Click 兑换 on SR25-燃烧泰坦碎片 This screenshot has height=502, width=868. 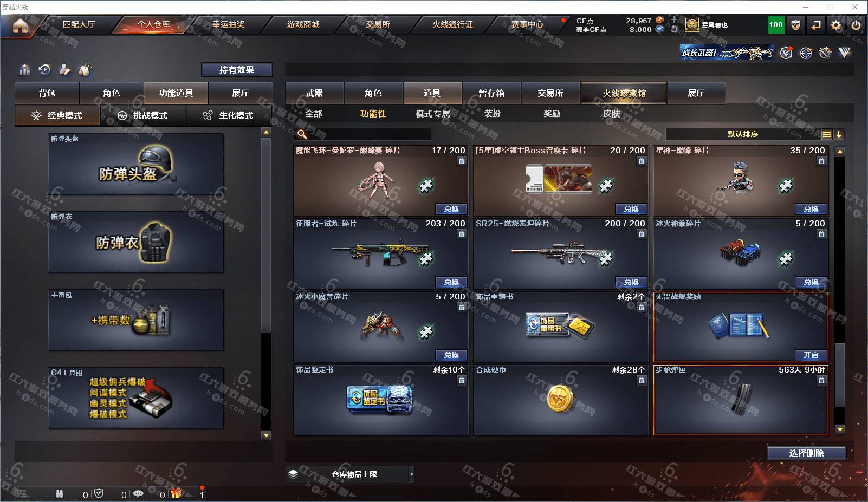click(631, 282)
